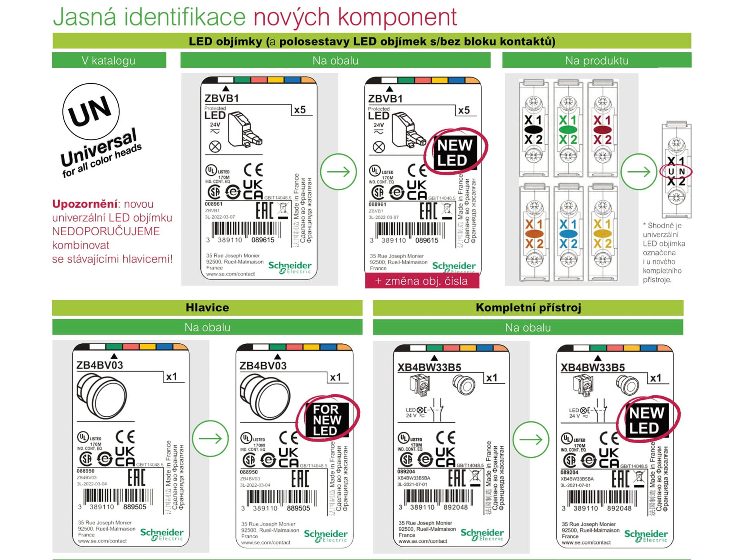The image size is (744, 560).
Task: Click the UL Listed mark on the old ZBVB1 label
Action: click(218, 173)
